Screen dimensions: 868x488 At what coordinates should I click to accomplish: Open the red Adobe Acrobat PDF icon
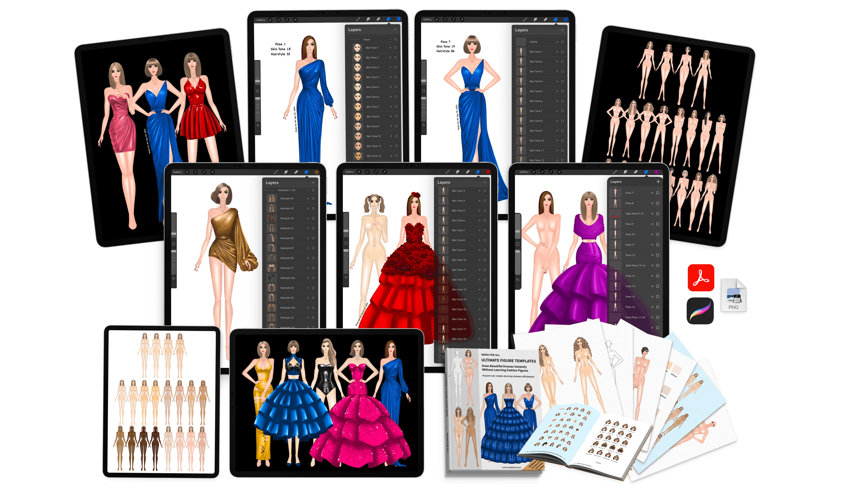tap(701, 278)
